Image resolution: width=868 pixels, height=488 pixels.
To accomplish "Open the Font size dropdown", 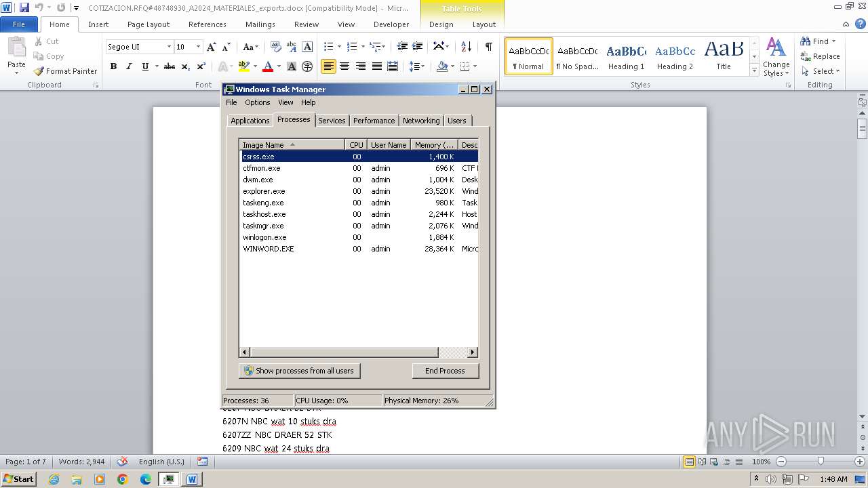I will pos(198,47).
